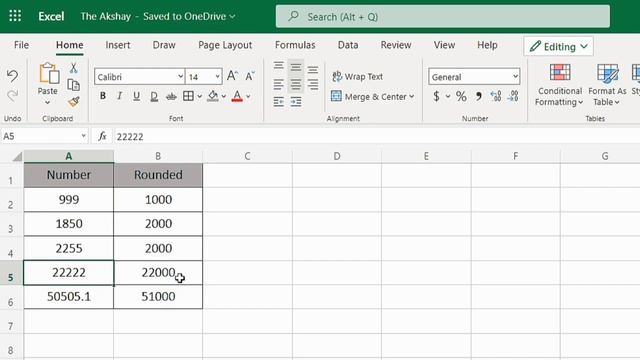
Task: Open borders dropdown arrow
Action: click(200, 97)
